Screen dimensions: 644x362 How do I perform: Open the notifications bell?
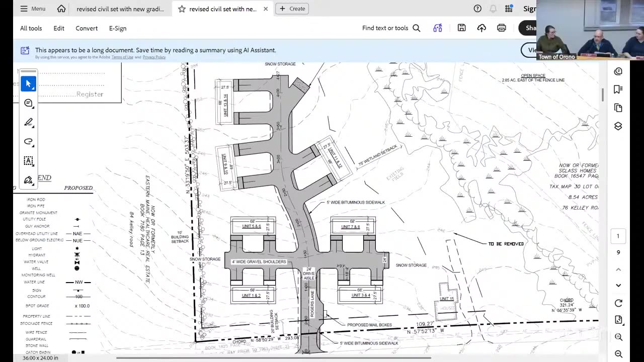(493, 9)
